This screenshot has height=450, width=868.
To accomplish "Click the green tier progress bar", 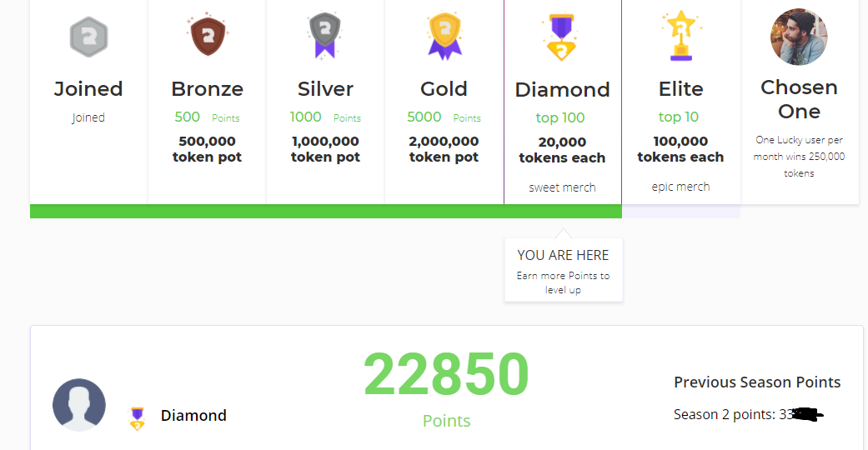I will pos(325,212).
